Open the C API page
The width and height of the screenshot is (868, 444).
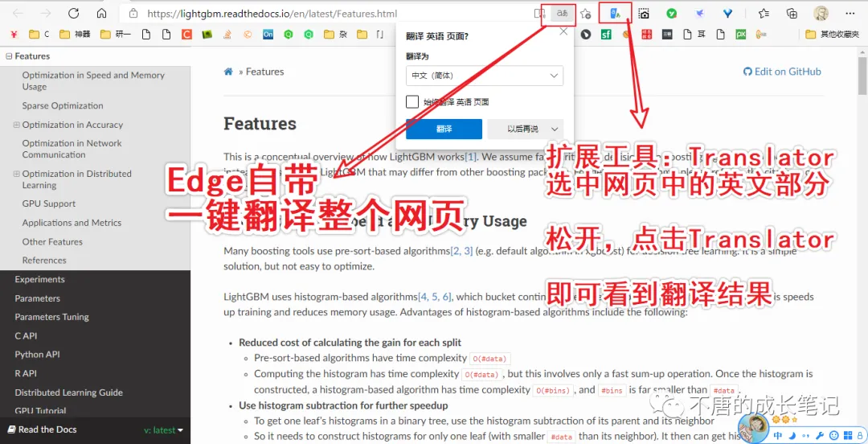(x=26, y=336)
